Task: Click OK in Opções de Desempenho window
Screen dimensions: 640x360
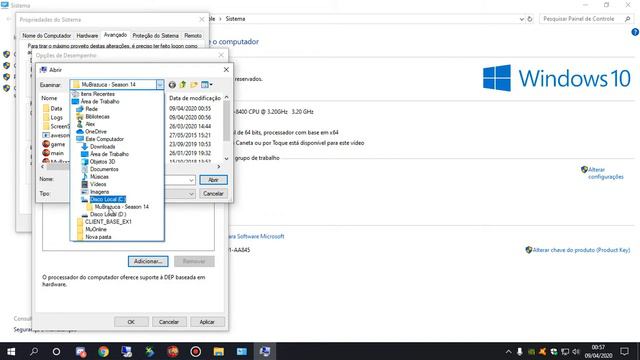Action: [x=131, y=322]
